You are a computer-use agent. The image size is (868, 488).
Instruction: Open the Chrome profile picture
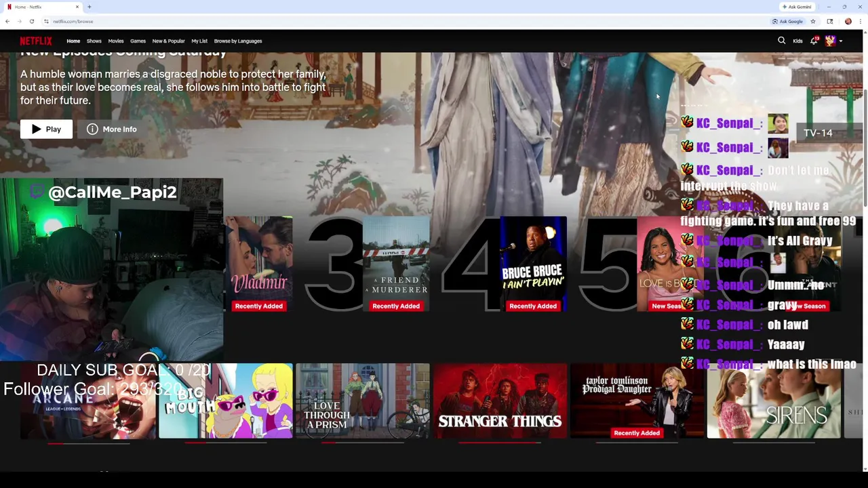[x=848, y=21]
